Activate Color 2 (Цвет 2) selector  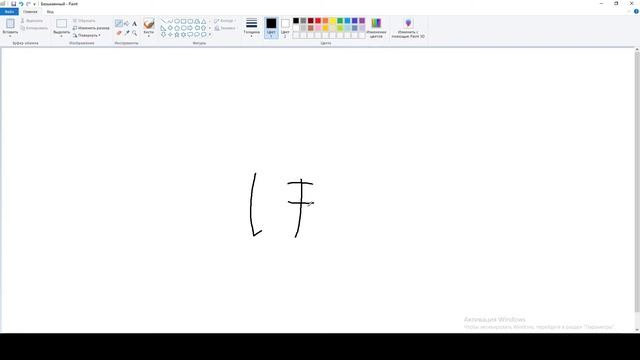(x=285, y=28)
